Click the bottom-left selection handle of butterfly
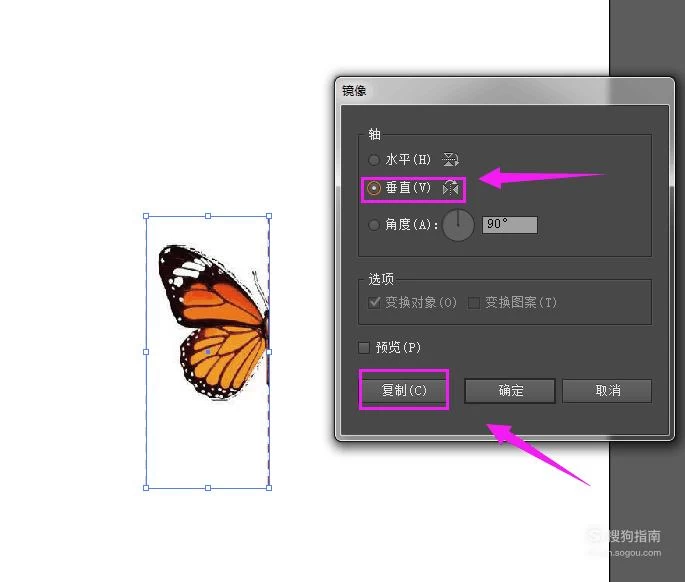Screen dimensions: 685x582 point(146,488)
